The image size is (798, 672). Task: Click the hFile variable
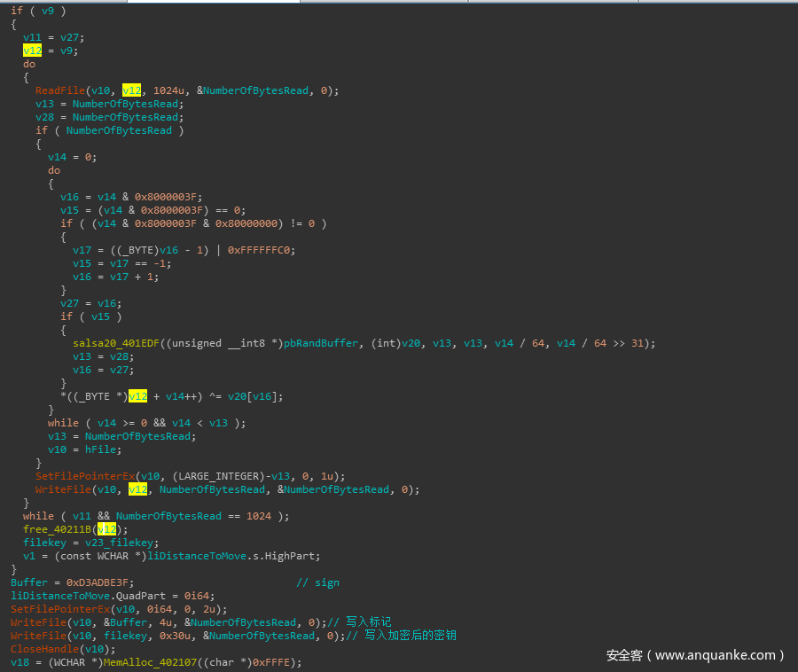coord(102,449)
